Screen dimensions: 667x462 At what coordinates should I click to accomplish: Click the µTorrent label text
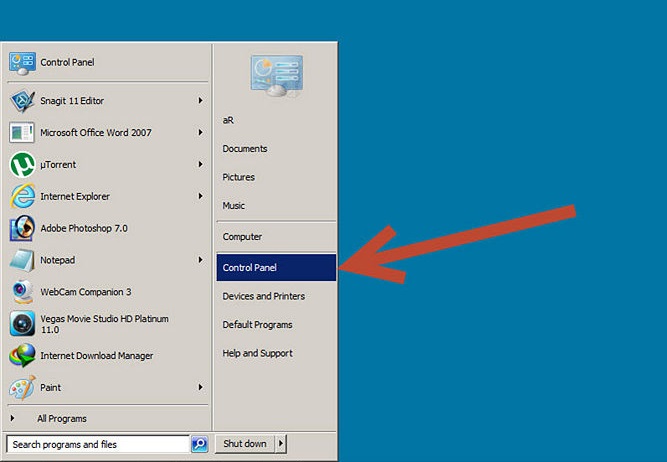58,165
